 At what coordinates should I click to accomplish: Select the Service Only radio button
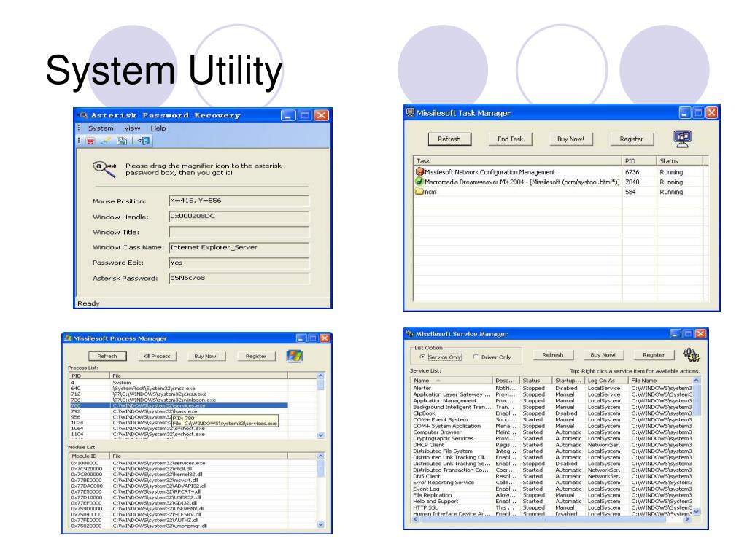click(422, 357)
